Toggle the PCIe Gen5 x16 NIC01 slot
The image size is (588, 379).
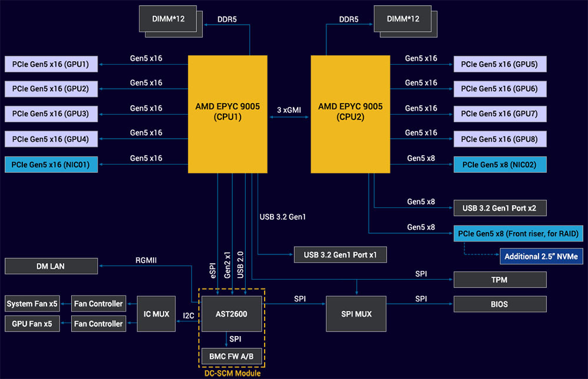point(51,165)
